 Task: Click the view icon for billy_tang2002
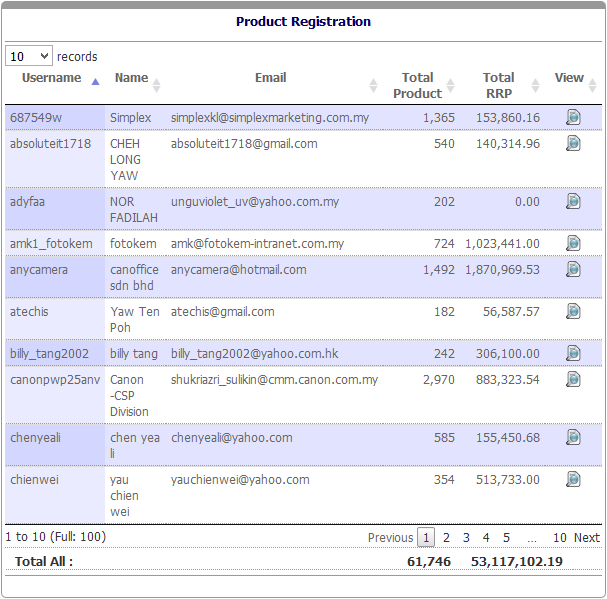click(x=573, y=354)
